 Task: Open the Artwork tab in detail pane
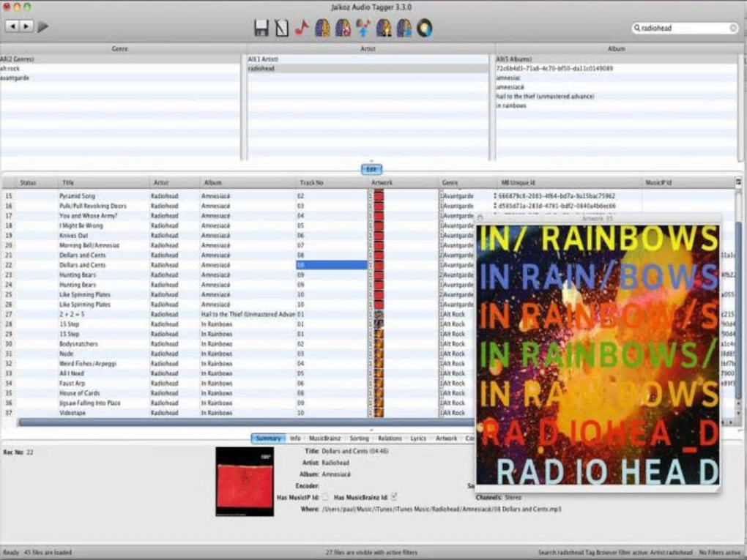click(x=447, y=438)
